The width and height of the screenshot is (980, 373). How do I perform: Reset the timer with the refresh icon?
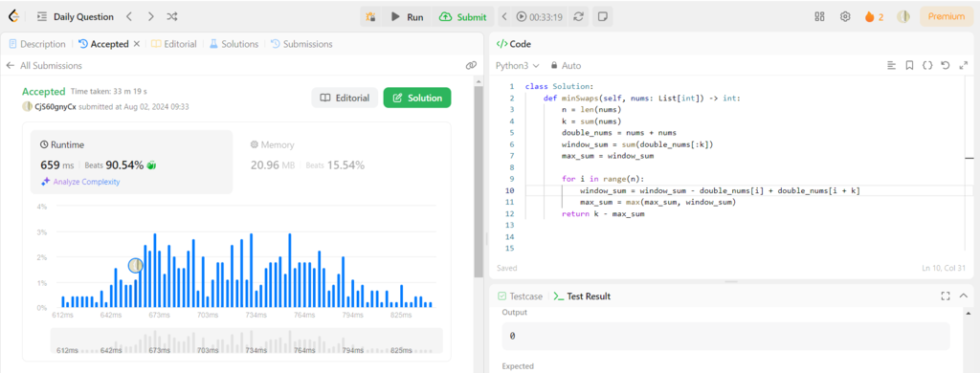tap(578, 17)
